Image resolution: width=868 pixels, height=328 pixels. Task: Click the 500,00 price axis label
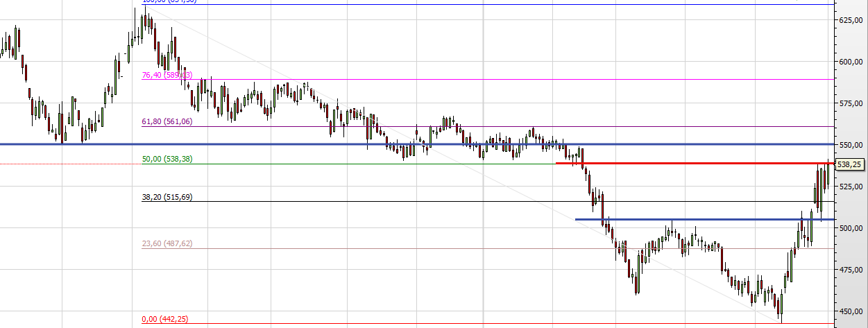tap(850, 228)
